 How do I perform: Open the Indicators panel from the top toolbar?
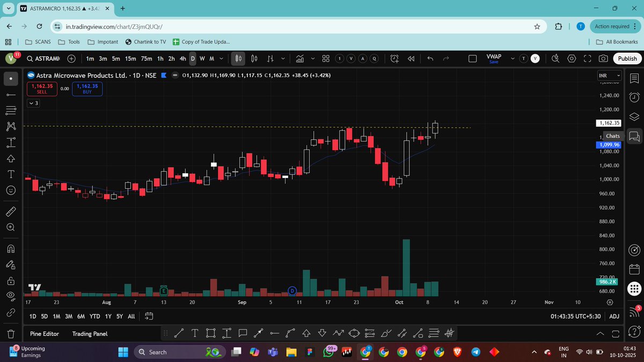(300, 58)
